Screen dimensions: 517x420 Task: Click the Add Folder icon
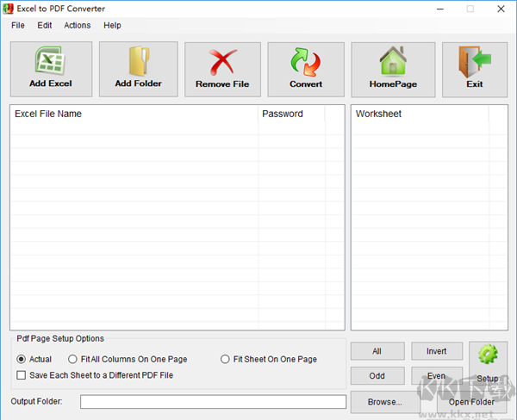138,62
